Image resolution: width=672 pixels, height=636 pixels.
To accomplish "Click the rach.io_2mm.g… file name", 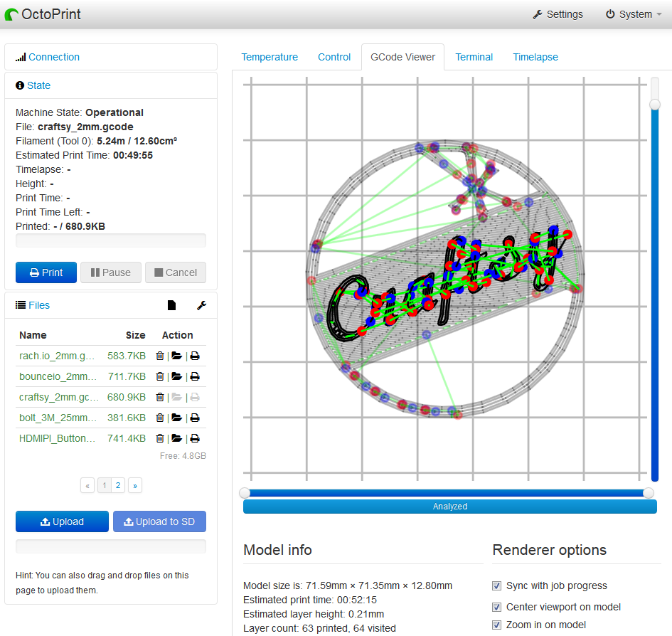I will (x=57, y=356).
